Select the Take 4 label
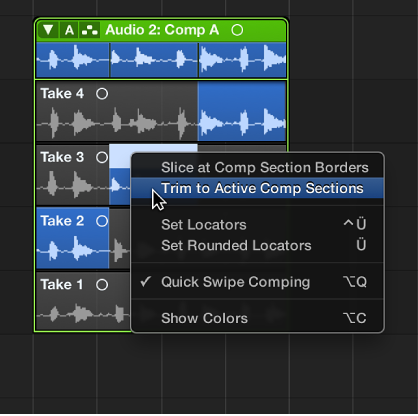 [x=62, y=94]
